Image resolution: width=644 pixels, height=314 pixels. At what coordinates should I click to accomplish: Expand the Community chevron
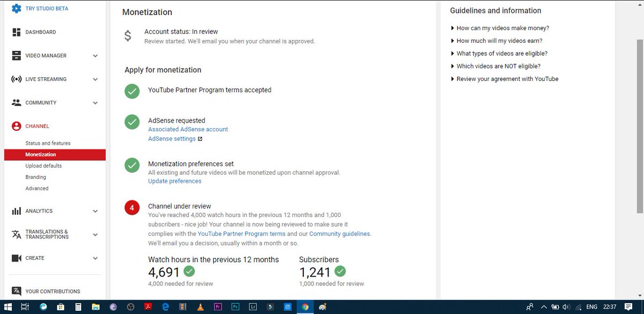95,103
